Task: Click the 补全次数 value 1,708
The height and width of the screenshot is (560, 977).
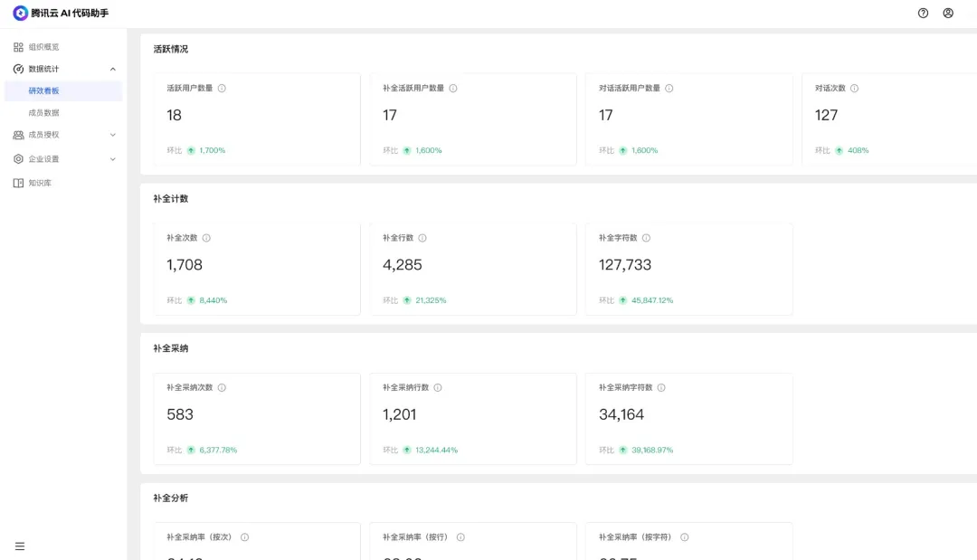Action: tap(185, 265)
